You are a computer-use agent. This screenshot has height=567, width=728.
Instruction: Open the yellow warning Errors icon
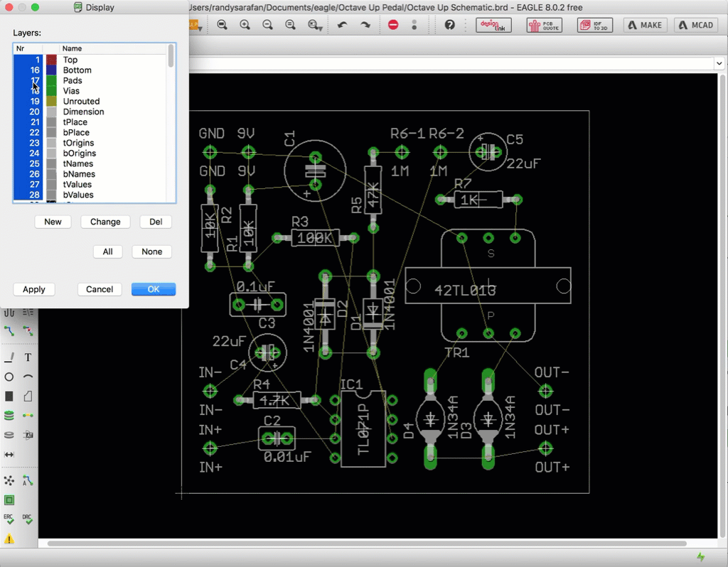9,539
